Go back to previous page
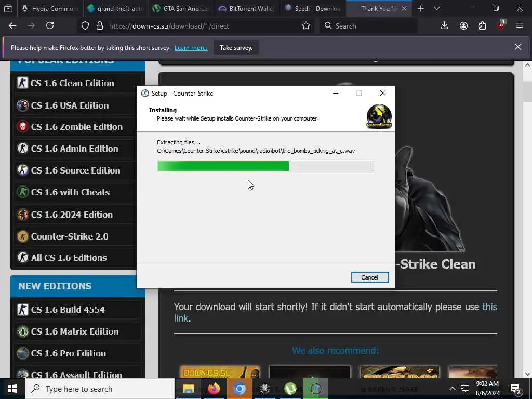This screenshot has width=532, height=399. (x=12, y=26)
